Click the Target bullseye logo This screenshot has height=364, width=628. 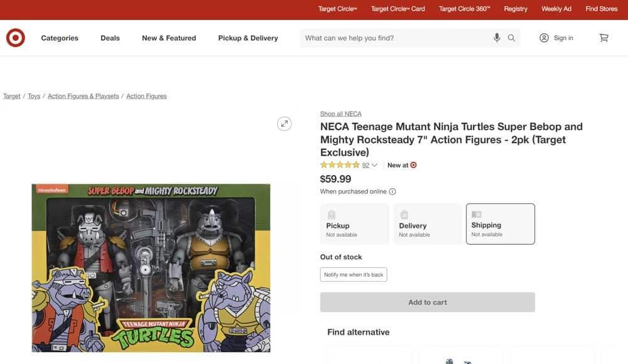[x=14, y=37]
